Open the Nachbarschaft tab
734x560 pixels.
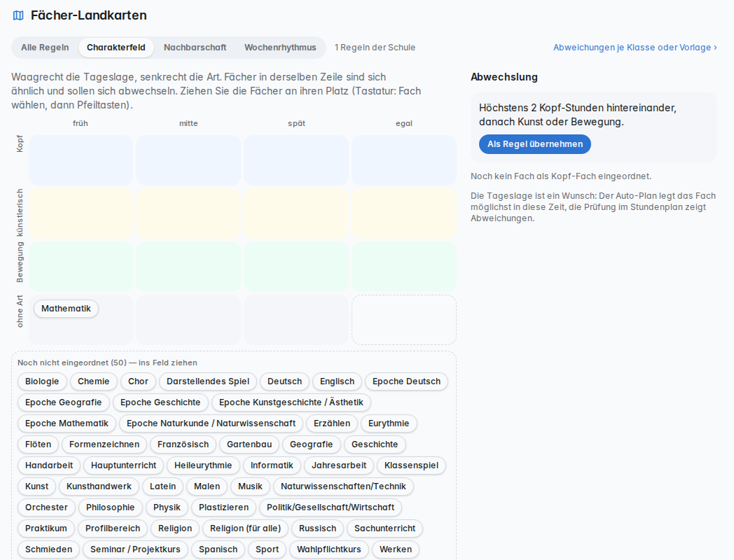click(195, 48)
